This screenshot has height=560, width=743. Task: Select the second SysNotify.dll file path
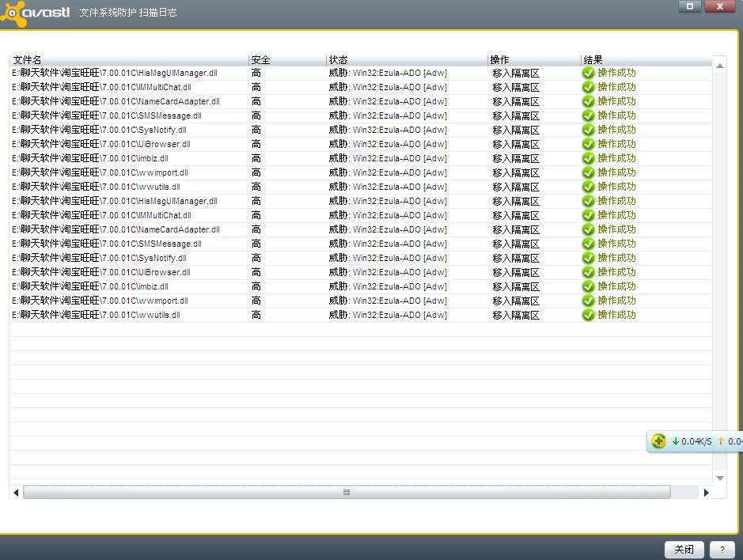[x=99, y=258]
